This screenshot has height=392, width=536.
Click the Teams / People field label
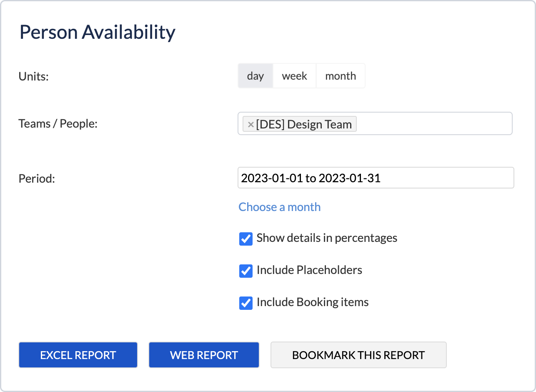(x=58, y=123)
